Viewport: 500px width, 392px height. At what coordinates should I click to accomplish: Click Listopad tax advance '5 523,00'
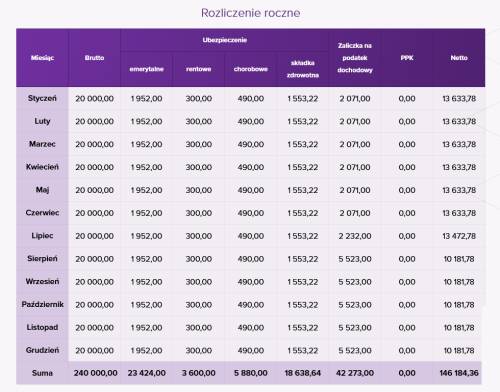pos(355,328)
